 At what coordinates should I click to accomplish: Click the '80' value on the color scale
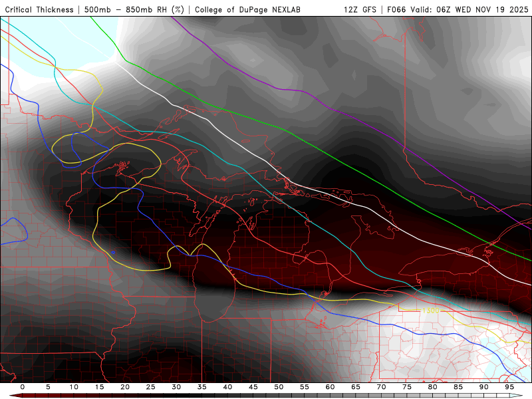coord(433,387)
